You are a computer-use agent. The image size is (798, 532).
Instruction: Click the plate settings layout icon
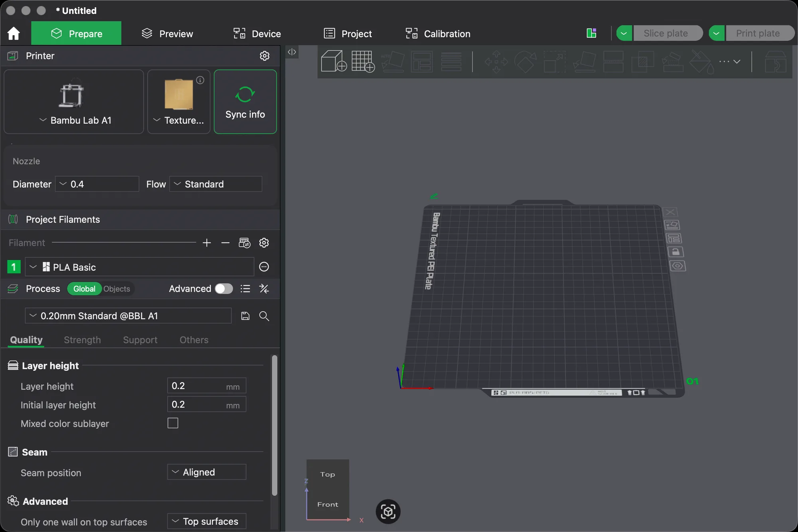[674, 238]
